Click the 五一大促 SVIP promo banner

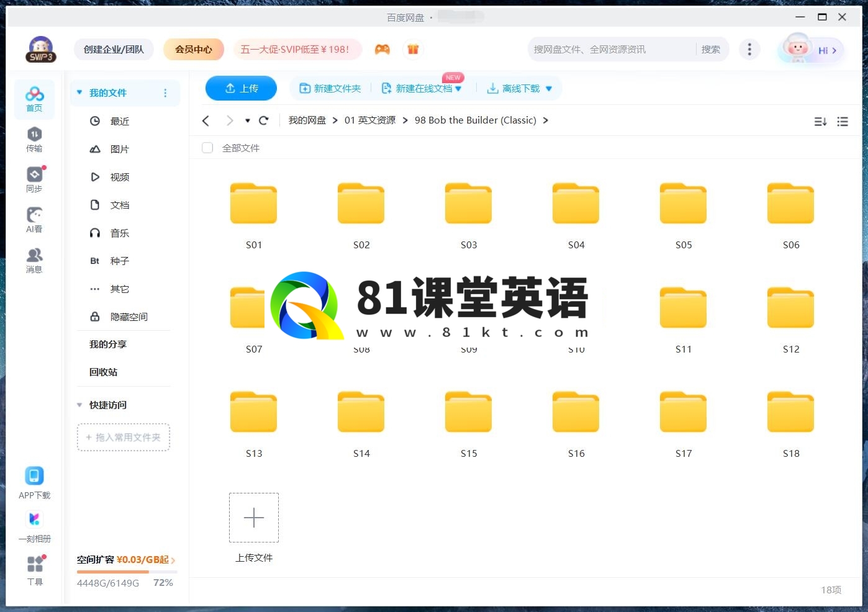pyautogui.click(x=297, y=49)
